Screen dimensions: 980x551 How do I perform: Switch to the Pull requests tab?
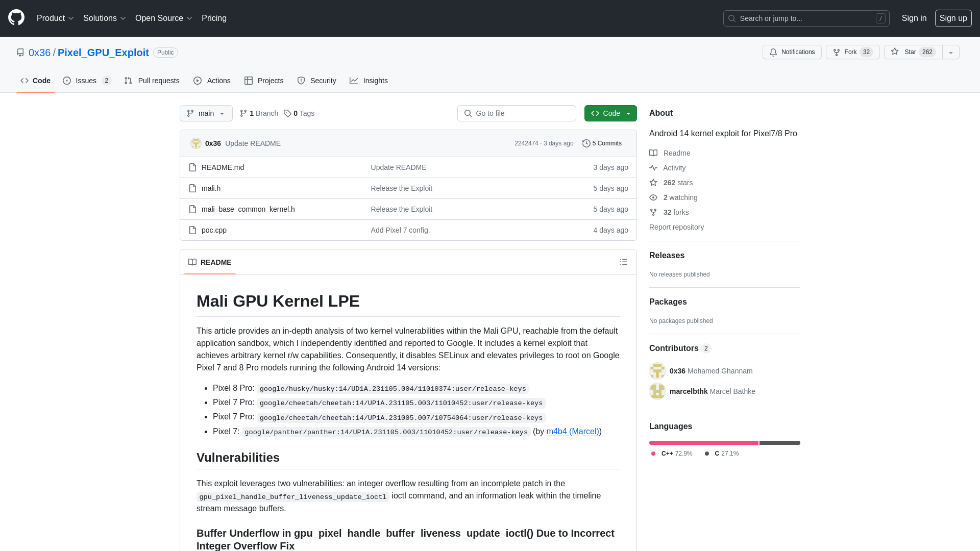[152, 81]
